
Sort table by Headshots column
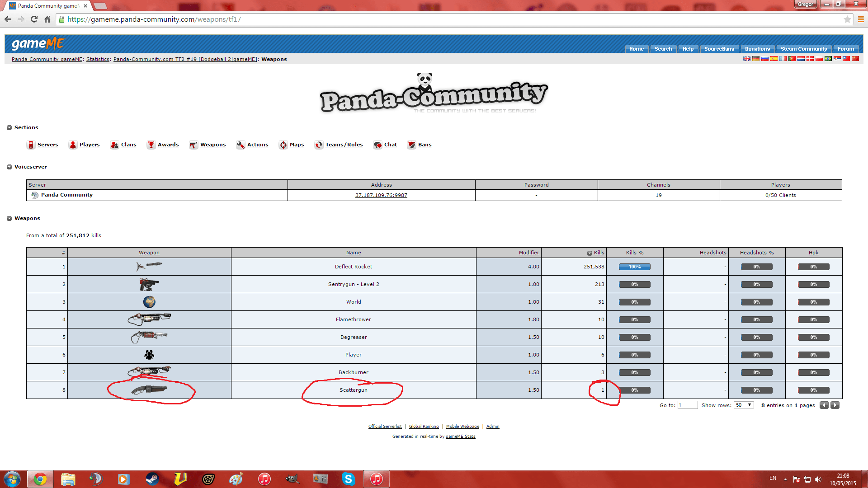[712, 253]
